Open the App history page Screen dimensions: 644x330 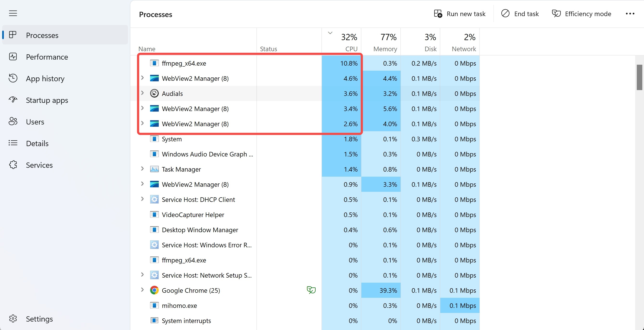(65, 78)
